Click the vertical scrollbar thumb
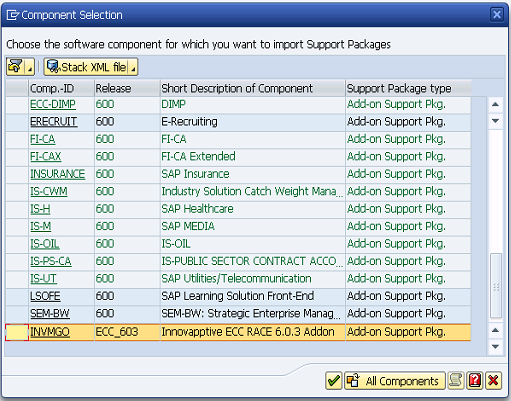Screen dimensions: 511x401 pyautogui.click(x=496, y=286)
